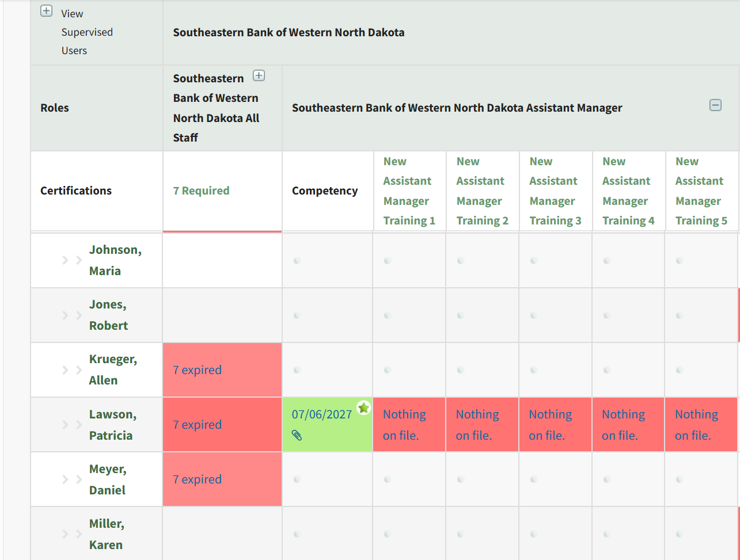Expand the row chevrons for Lawson, Patricia
This screenshot has height=560, width=740.
click(x=72, y=425)
